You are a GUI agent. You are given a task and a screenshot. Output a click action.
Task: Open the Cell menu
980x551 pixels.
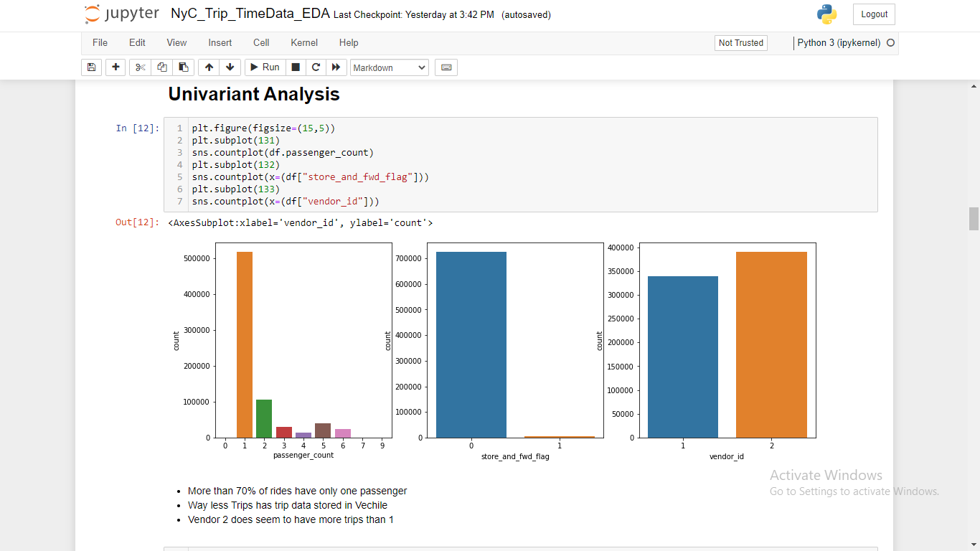tap(260, 43)
